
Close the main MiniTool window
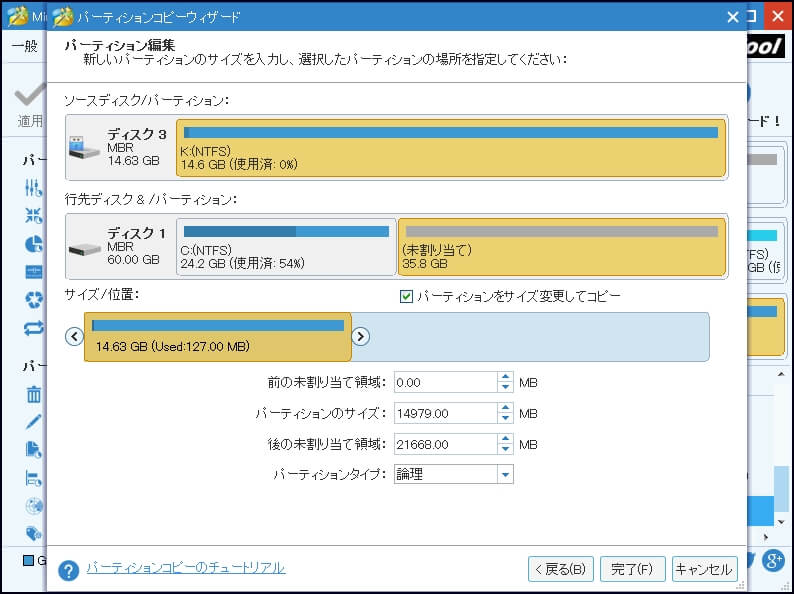tap(778, 16)
